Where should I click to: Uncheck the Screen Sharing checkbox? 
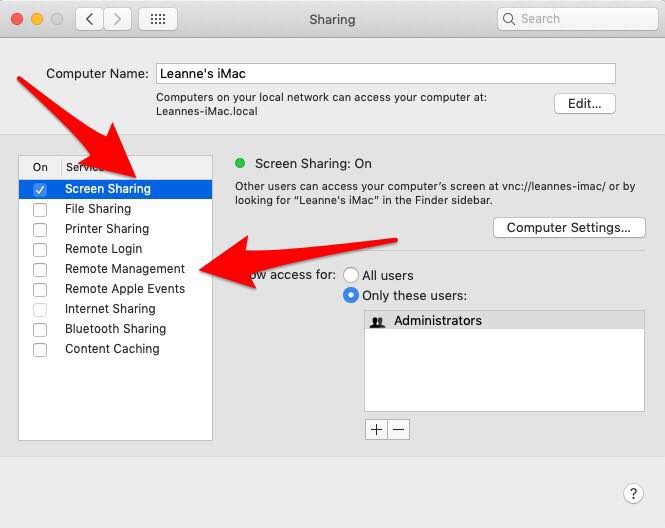coord(40,190)
